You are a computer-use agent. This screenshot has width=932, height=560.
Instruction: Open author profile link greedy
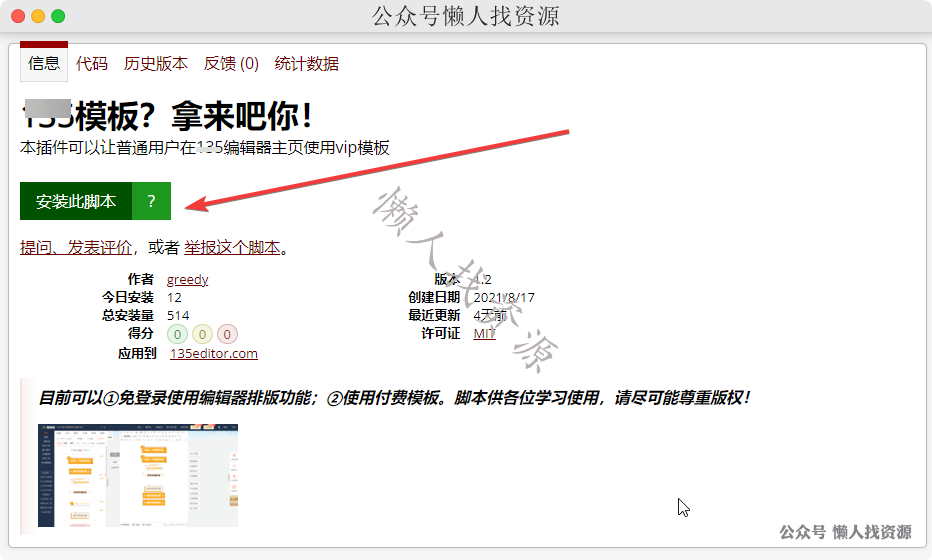(x=187, y=279)
